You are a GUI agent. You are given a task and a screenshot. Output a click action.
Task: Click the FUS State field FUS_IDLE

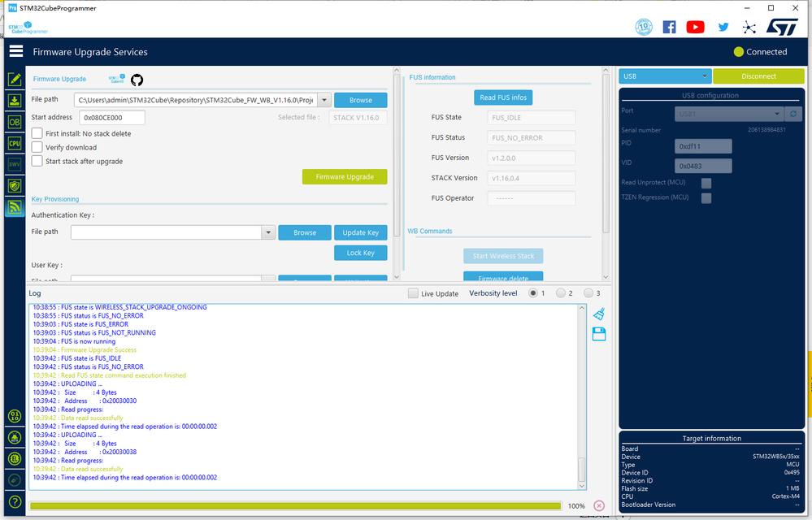coord(532,118)
